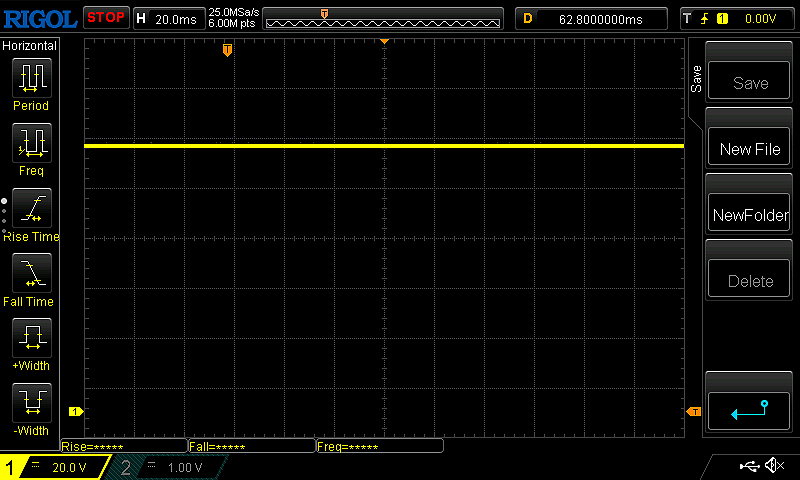Create a NewFolder

(749, 213)
